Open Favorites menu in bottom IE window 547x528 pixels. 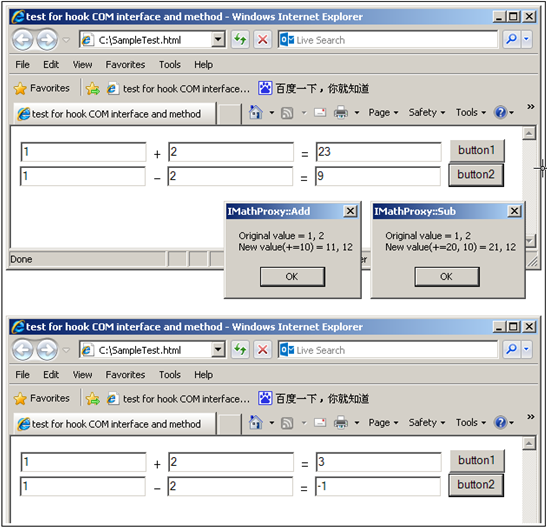125,375
